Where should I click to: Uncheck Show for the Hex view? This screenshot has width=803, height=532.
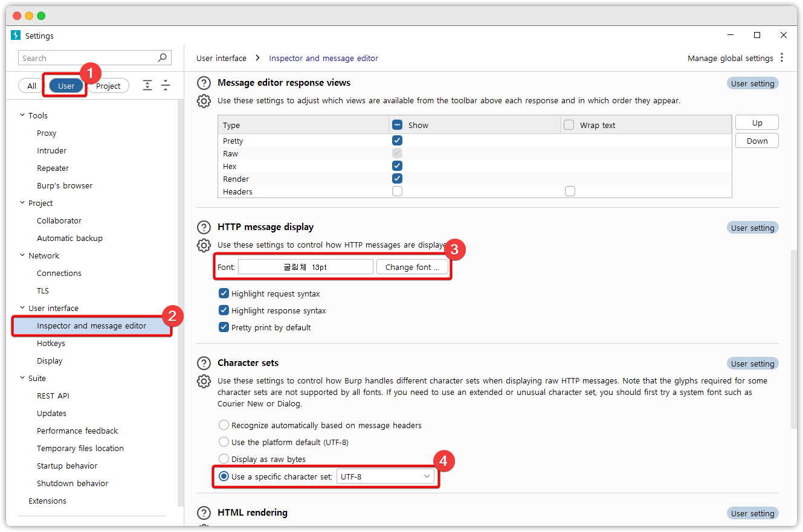397,165
